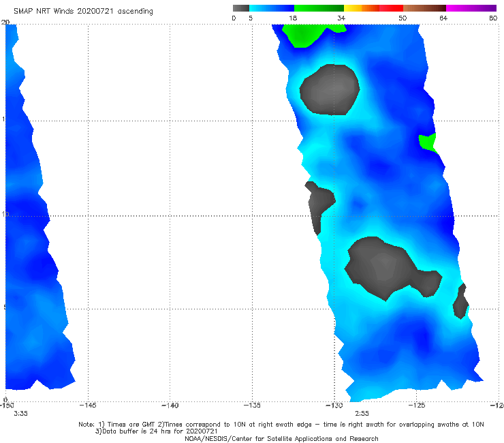Screen dimensions: 504x443
Task: Select the magenta 64-80 segment of the color bar
Action: (x=471, y=8)
